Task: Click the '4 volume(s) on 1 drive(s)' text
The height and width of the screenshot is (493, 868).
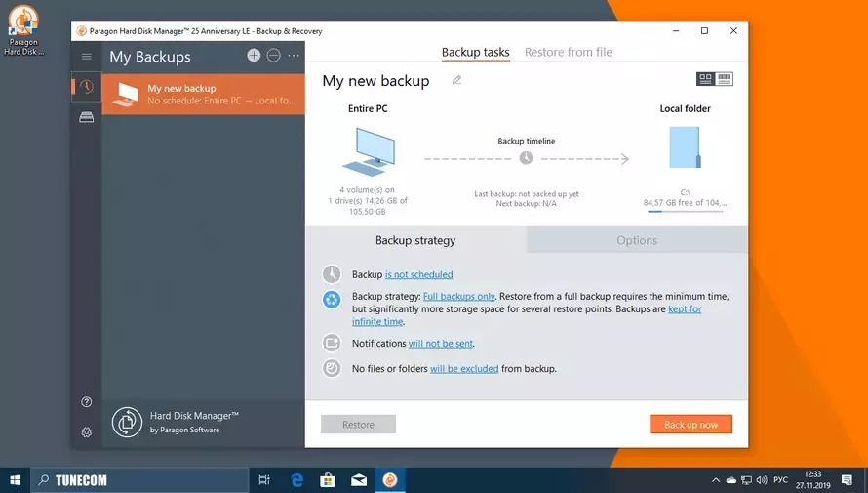Action: pyautogui.click(x=368, y=200)
